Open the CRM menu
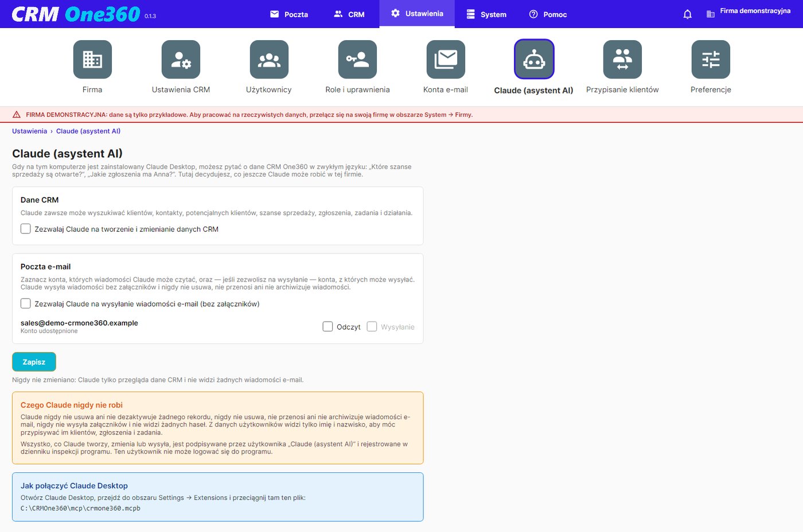 click(349, 14)
